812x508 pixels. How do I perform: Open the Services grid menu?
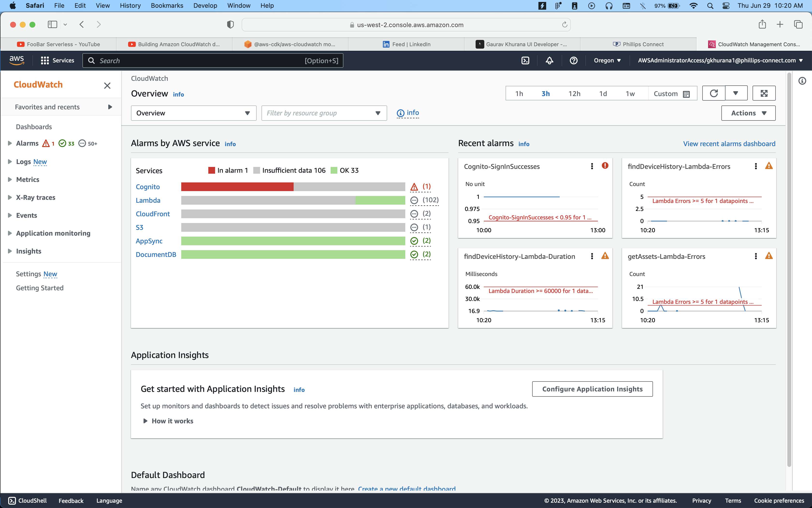coord(57,60)
